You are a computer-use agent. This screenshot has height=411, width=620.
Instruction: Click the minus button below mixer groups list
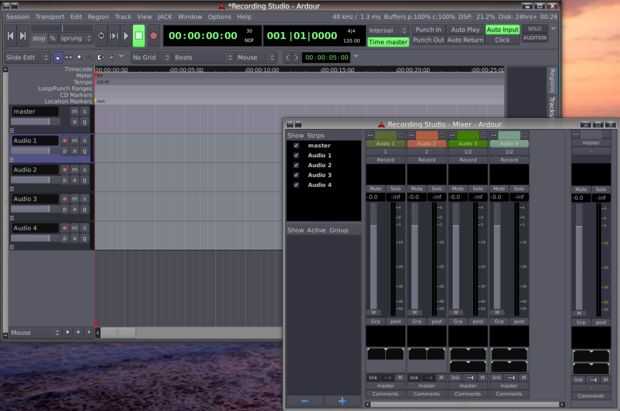(305, 402)
